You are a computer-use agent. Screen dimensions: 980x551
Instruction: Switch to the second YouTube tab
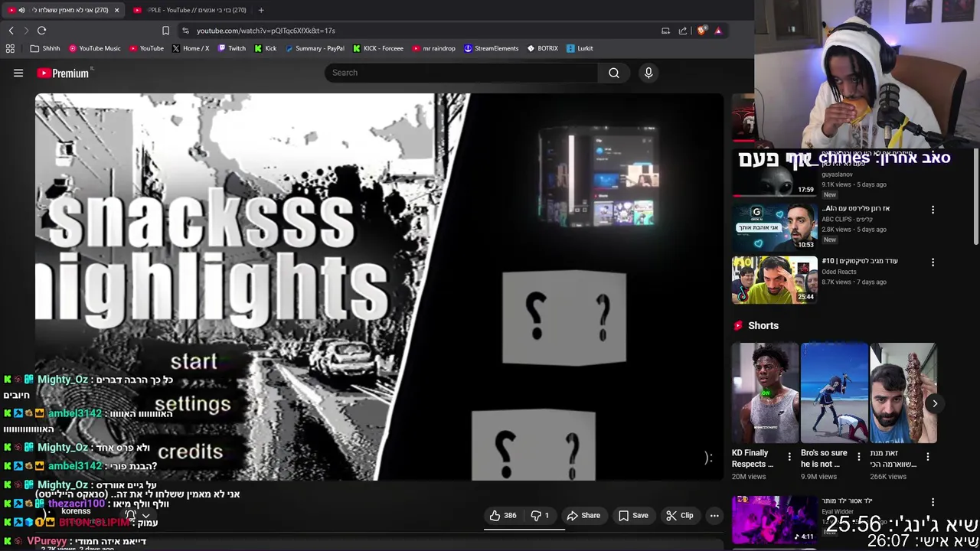click(x=190, y=10)
